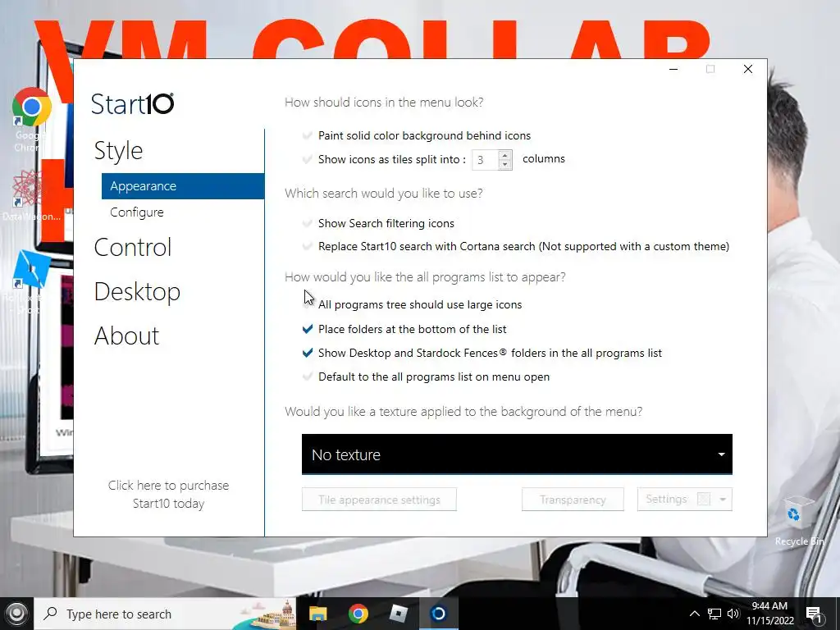Open Roblox from the taskbar
This screenshot has width=840, height=630.
tap(398, 614)
